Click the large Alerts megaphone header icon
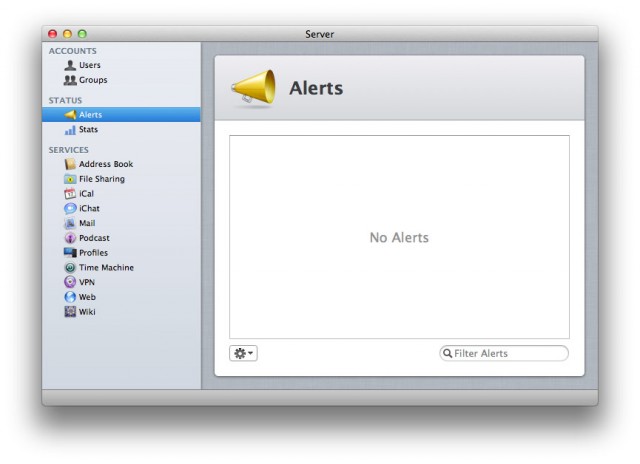640x464 pixels. 253,88
